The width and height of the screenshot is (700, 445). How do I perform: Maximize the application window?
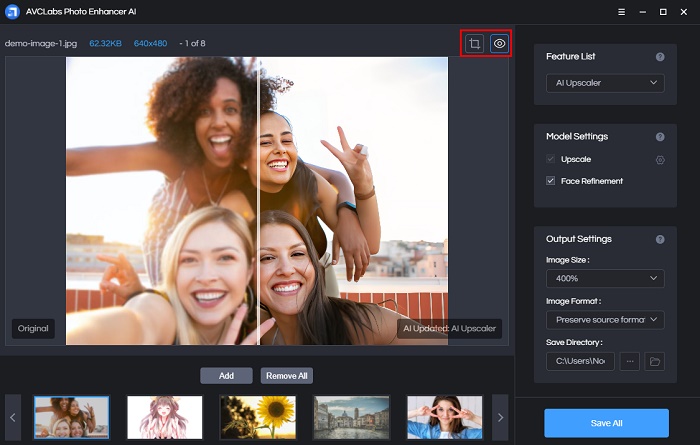point(663,12)
